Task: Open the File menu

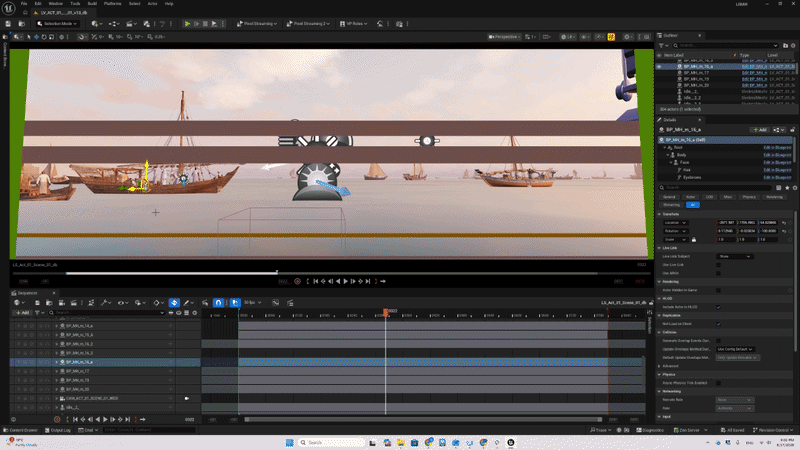Action: [24, 4]
